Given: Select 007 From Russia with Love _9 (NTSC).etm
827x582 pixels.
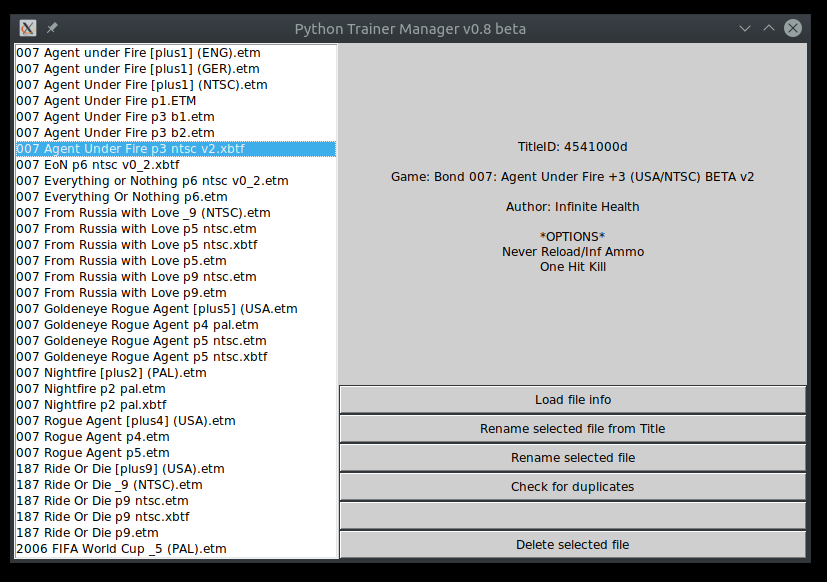Looking at the screenshot, I should coord(176,213).
